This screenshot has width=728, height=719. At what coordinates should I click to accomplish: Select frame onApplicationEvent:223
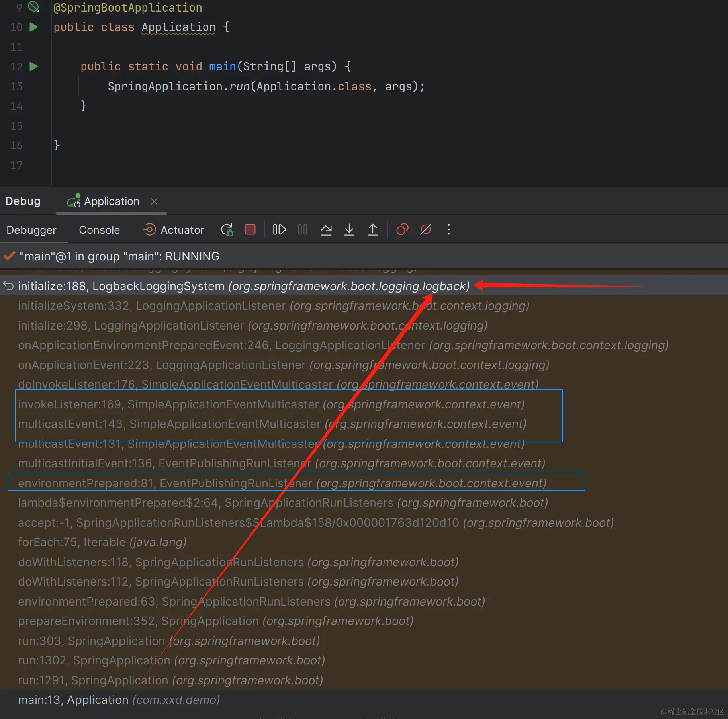364,365
